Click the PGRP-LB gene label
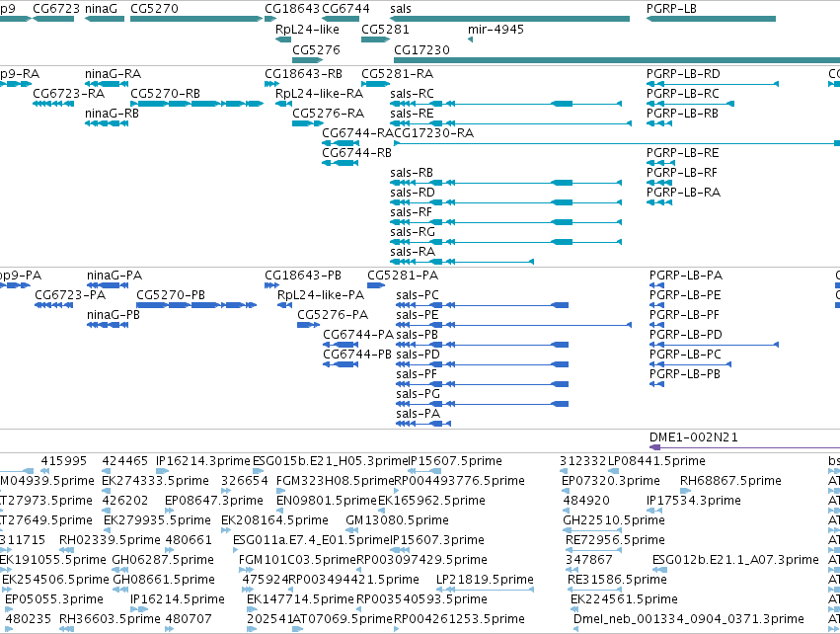This screenshot has width=840, height=634. (671, 9)
